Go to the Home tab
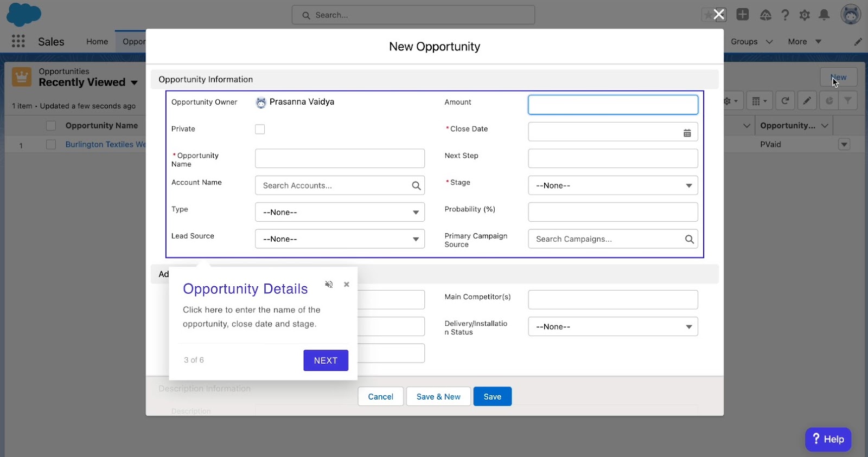This screenshot has height=457, width=868. tap(97, 42)
